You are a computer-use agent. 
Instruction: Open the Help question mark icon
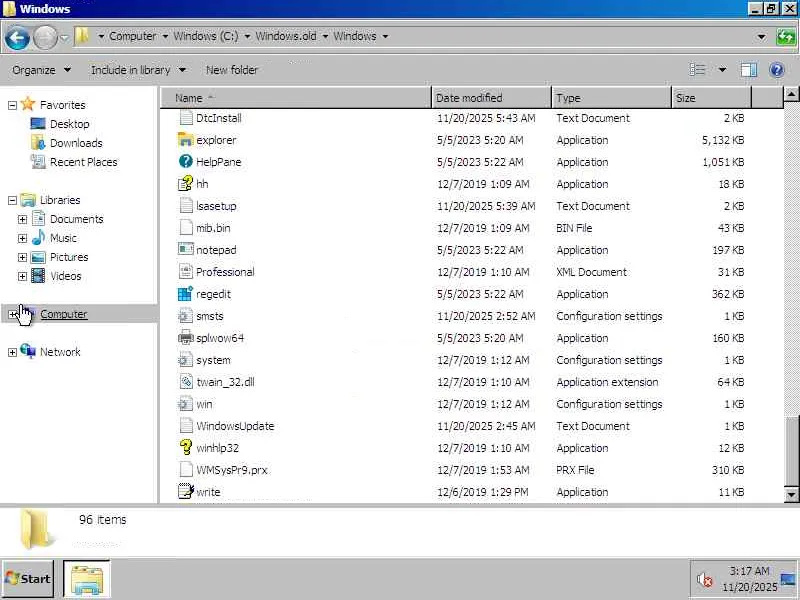776,69
